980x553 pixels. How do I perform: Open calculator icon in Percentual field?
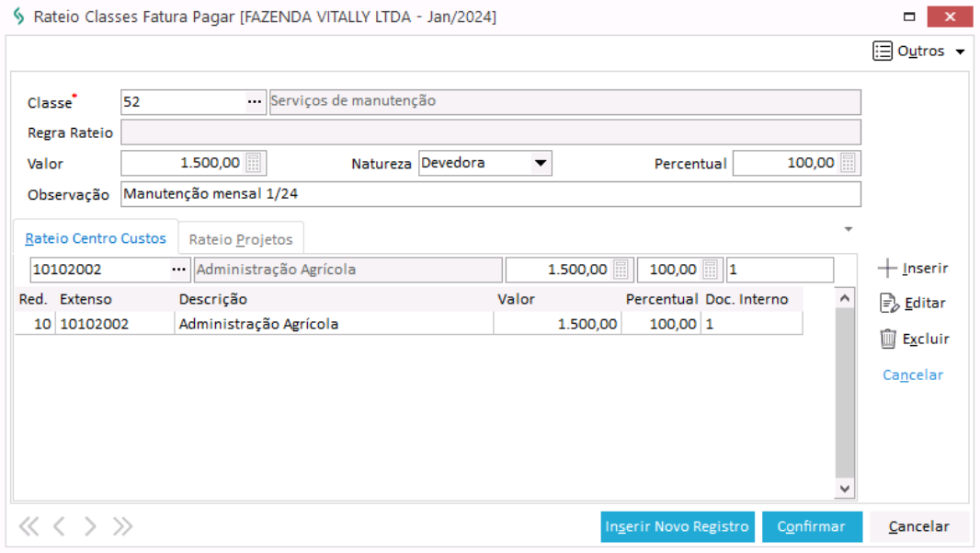click(848, 163)
